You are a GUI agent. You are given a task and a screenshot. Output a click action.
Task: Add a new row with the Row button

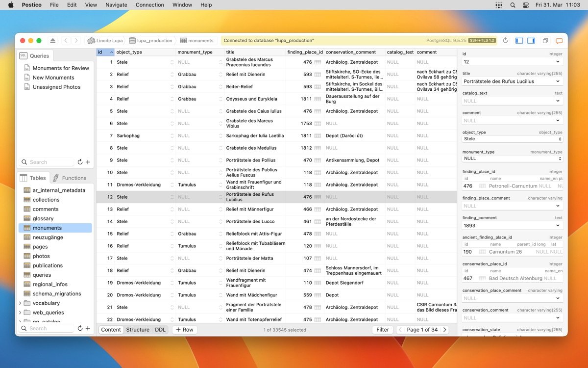(185, 330)
